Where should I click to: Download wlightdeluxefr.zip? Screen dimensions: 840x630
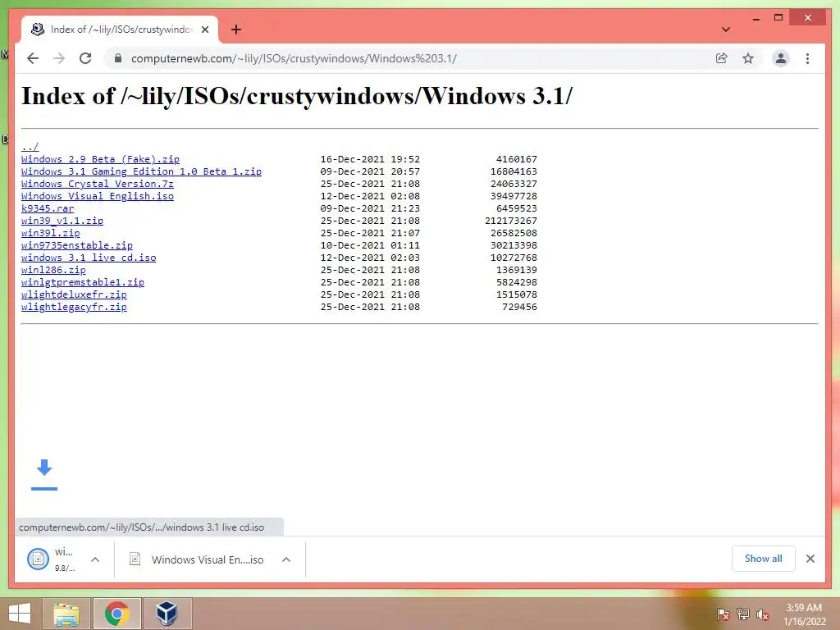[74, 294]
